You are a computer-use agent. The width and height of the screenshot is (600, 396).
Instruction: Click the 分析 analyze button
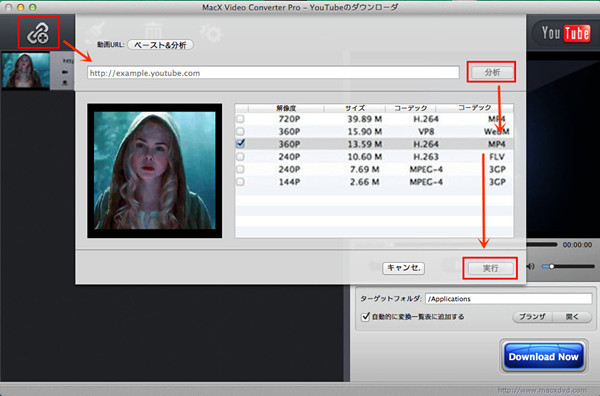tap(491, 72)
